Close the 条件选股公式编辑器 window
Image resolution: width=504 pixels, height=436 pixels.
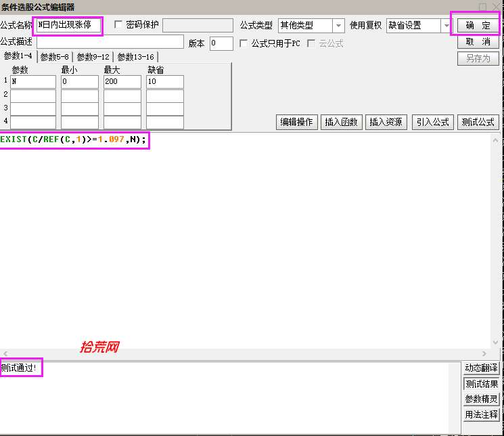[x=497, y=7]
